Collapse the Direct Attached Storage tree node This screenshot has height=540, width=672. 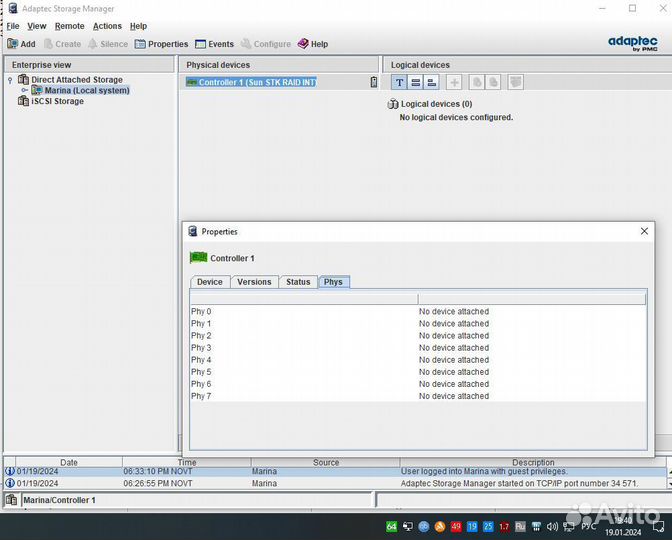pos(10,80)
